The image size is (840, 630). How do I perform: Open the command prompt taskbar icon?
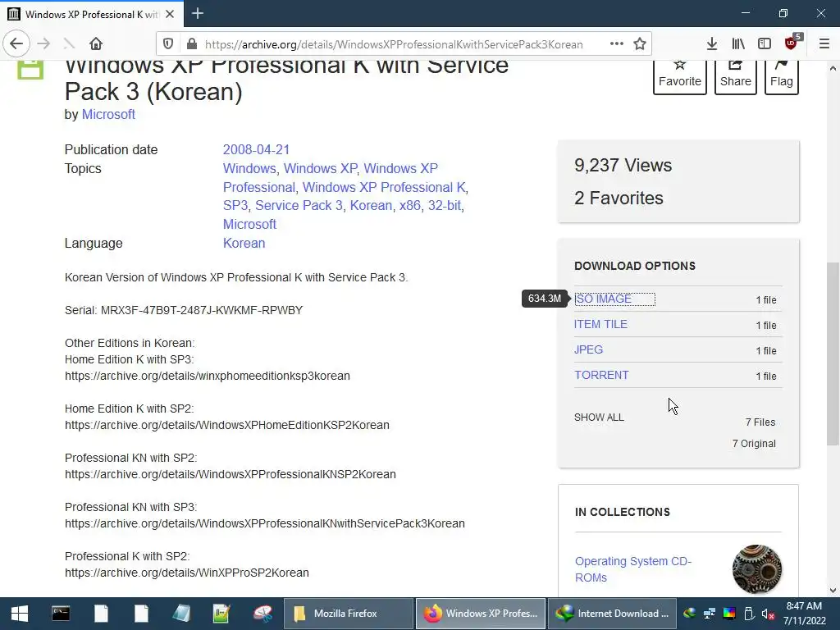(61, 614)
